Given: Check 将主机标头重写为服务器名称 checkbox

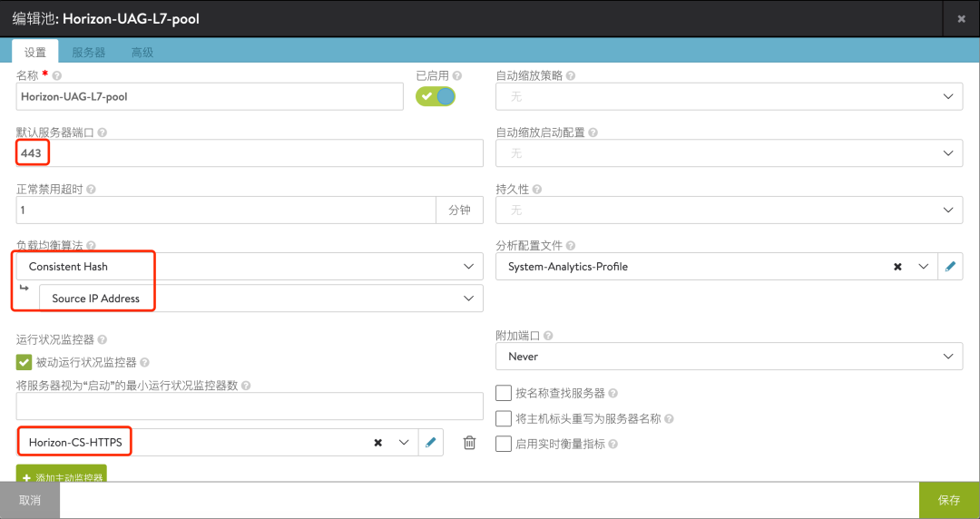Looking at the screenshot, I should pos(503,418).
